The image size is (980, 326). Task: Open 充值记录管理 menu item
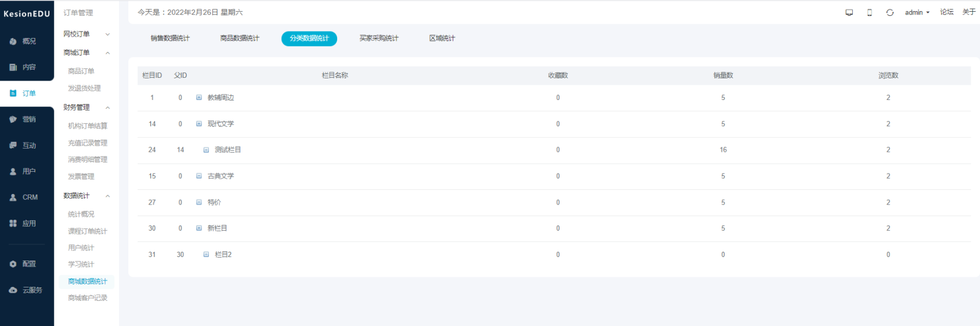pyautogui.click(x=87, y=143)
